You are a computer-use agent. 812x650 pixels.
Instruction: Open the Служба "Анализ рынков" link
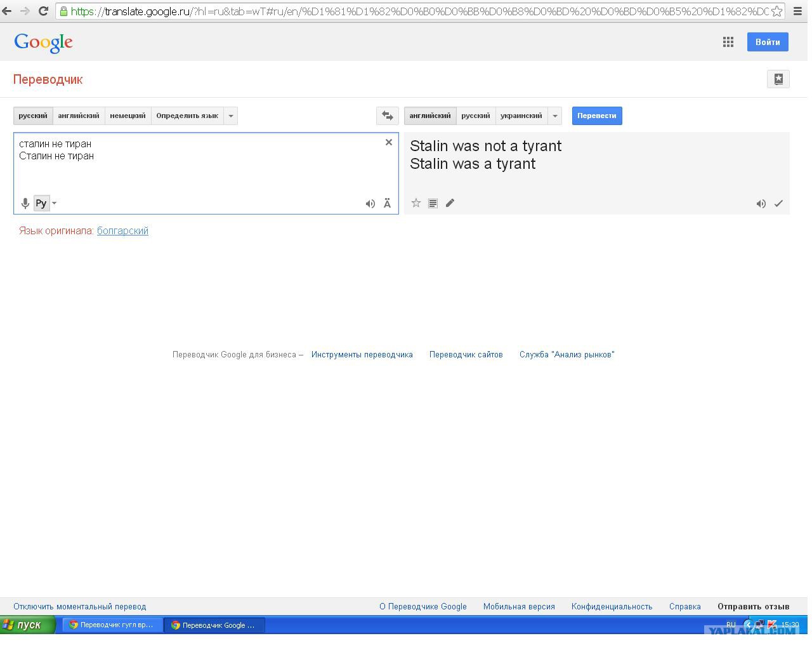567,354
